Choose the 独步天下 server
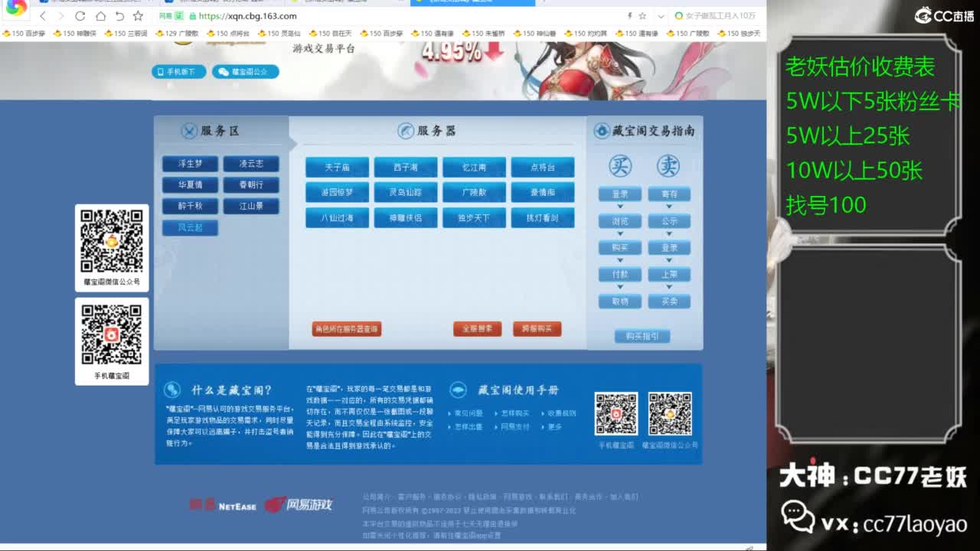 474,217
